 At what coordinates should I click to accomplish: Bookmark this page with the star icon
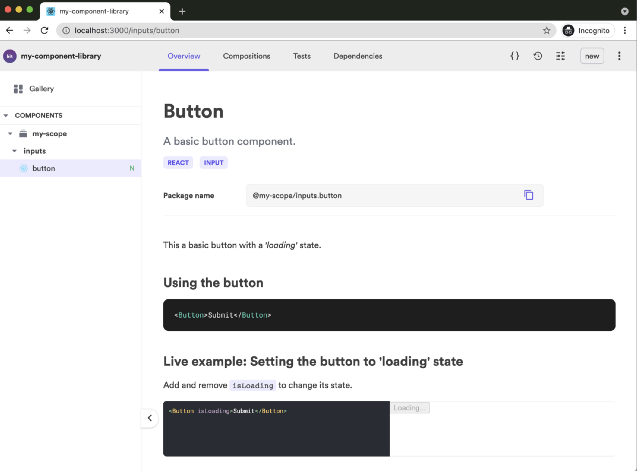click(546, 30)
